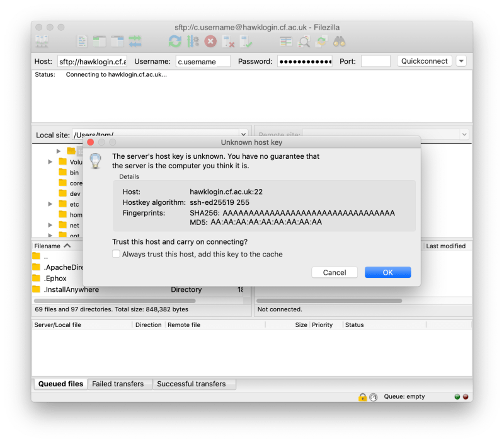Image resolution: width=504 pixels, height=443 pixels.
Task: Click the Queue: empty status text
Action: (404, 396)
